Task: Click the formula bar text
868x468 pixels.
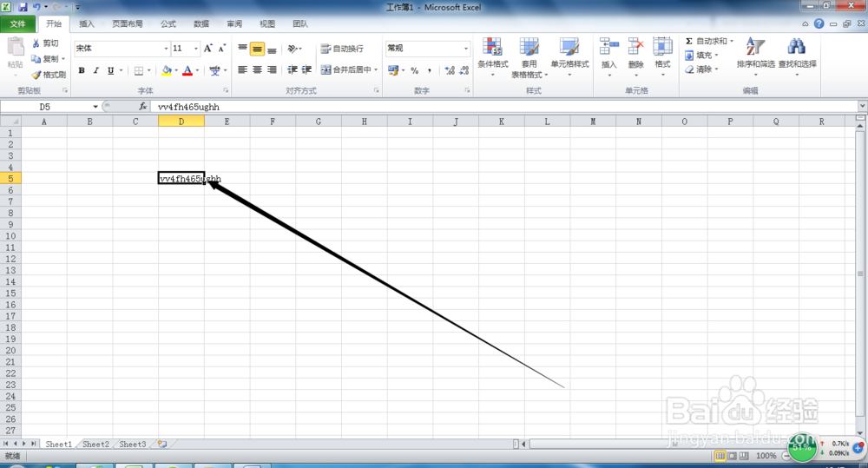Action: coord(188,107)
